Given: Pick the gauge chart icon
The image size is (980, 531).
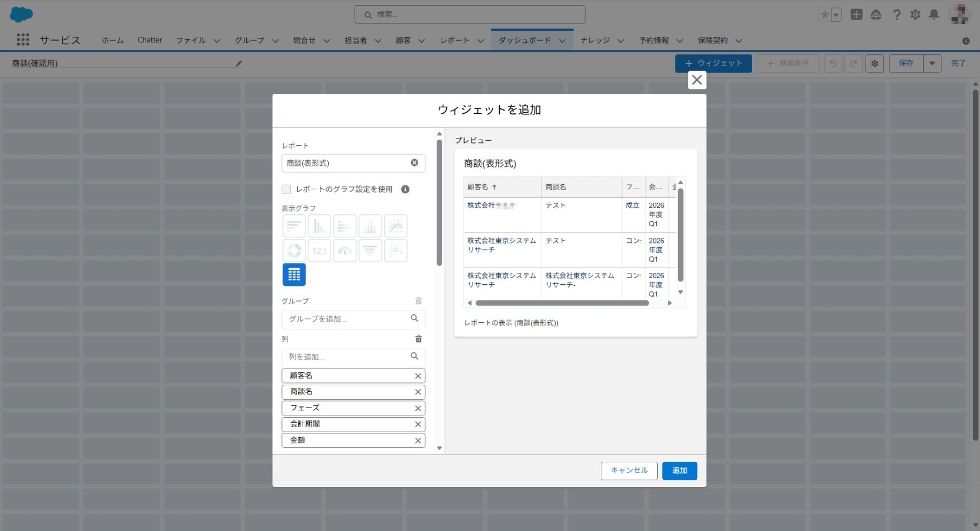Looking at the screenshot, I should [345, 251].
